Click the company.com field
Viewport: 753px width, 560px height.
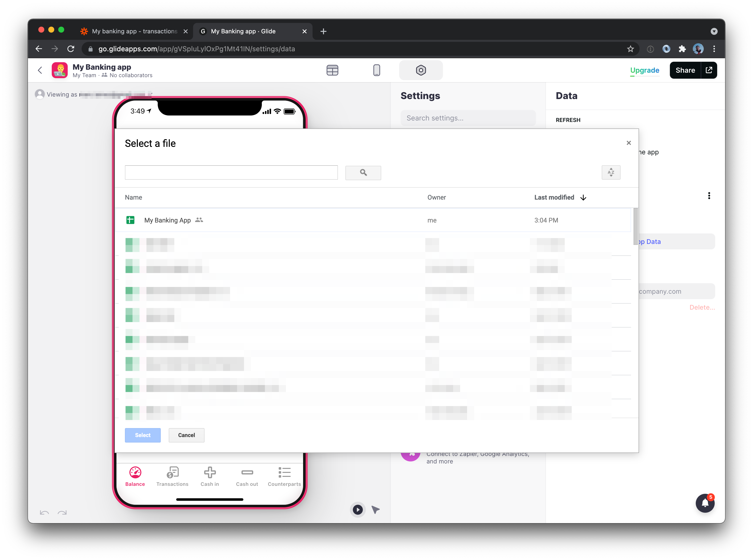[x=676, y=291]
